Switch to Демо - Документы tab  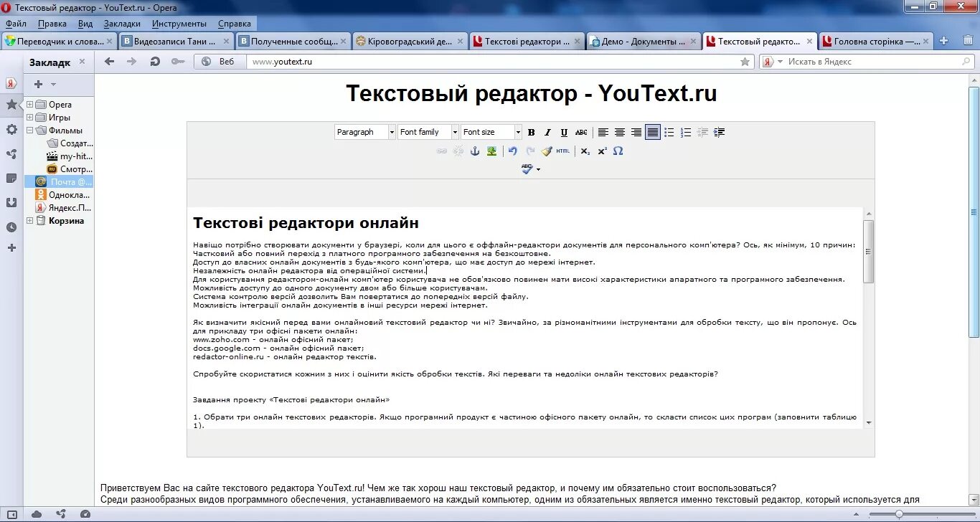(x=644, y=42)
